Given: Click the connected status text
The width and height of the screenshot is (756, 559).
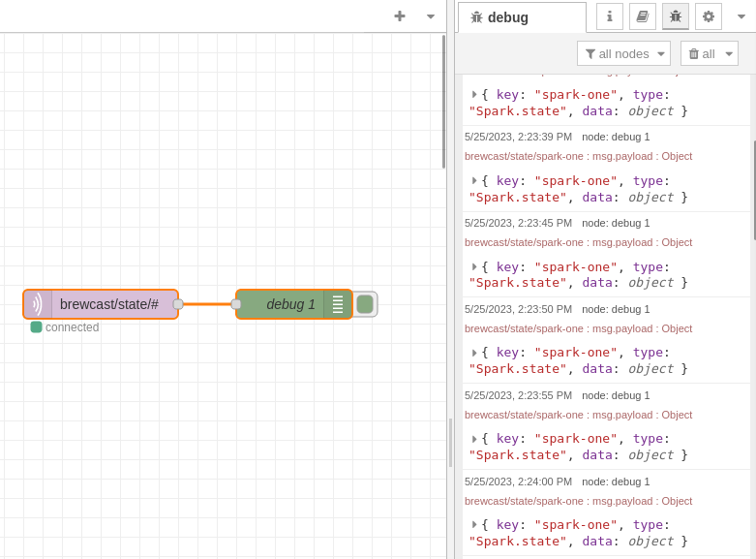Looking at the screenshot, I should pyautogui.click(x=73, y=327).
